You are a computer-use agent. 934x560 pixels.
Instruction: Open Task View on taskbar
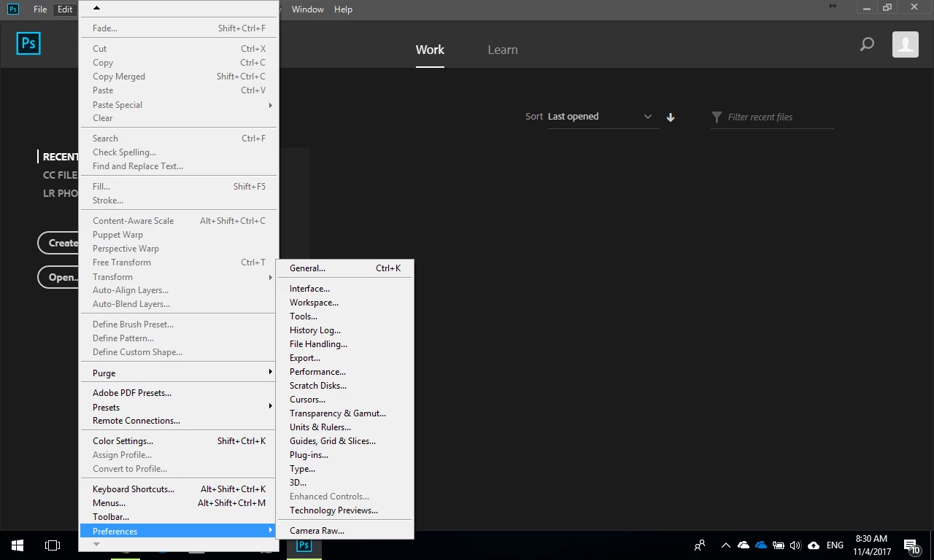[52, 545]
